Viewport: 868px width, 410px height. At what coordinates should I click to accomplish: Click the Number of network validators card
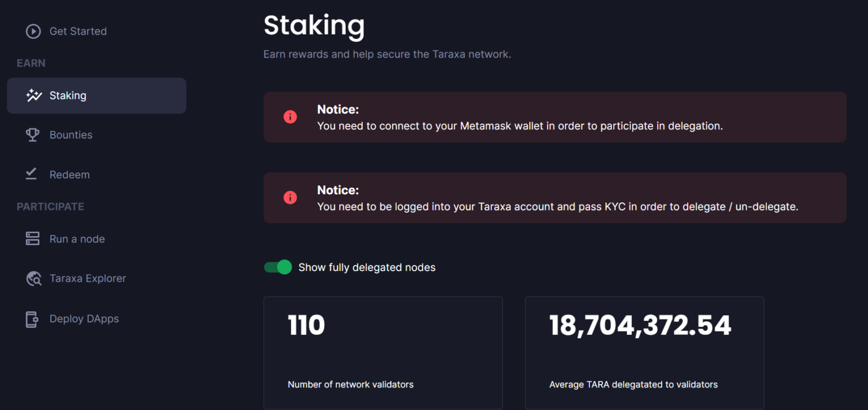tap(383, 352)
